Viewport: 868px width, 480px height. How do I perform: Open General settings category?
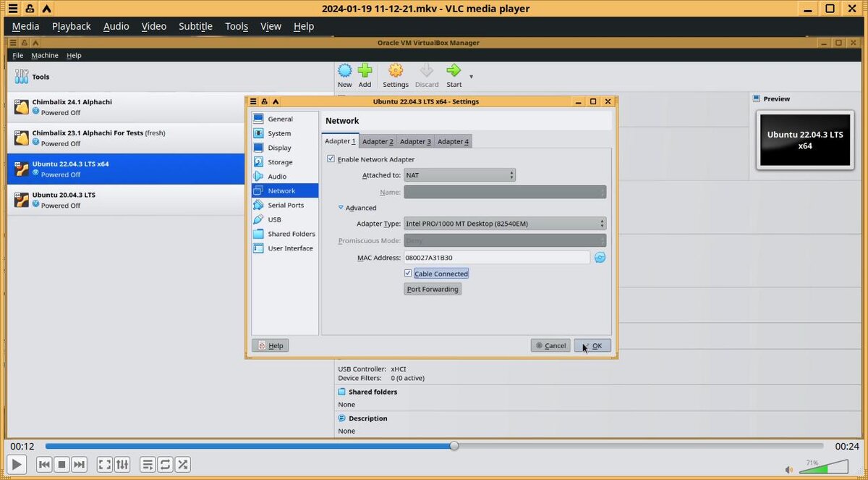tap(285, 119)
